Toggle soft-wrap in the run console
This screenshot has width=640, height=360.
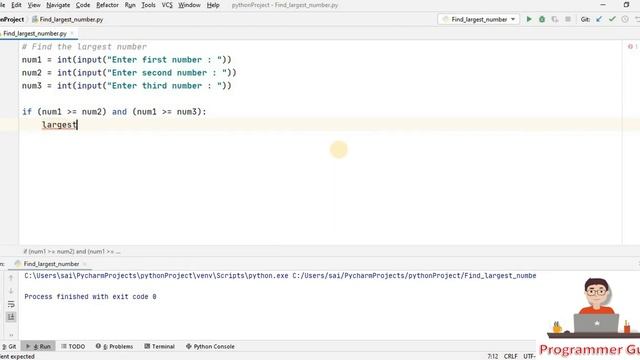click(x=11, y=304)
